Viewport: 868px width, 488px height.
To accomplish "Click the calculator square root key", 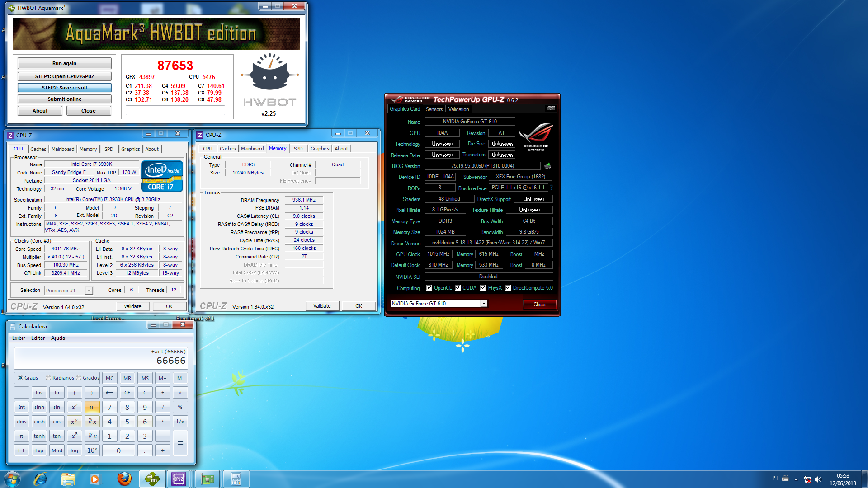I will (180, 393).
